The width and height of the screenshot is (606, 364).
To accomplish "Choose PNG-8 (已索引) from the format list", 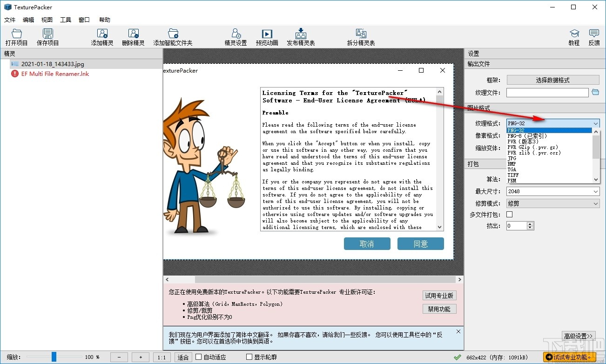I will [549, 136].
